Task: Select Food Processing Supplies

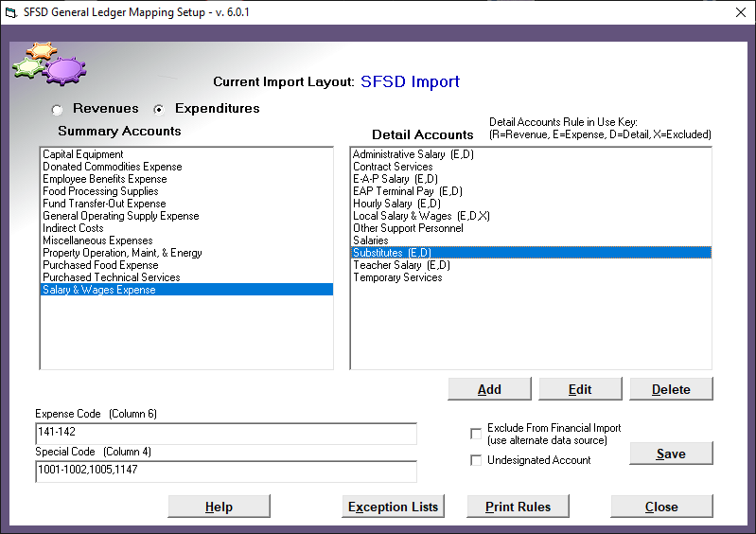Action: click(186, 191)
